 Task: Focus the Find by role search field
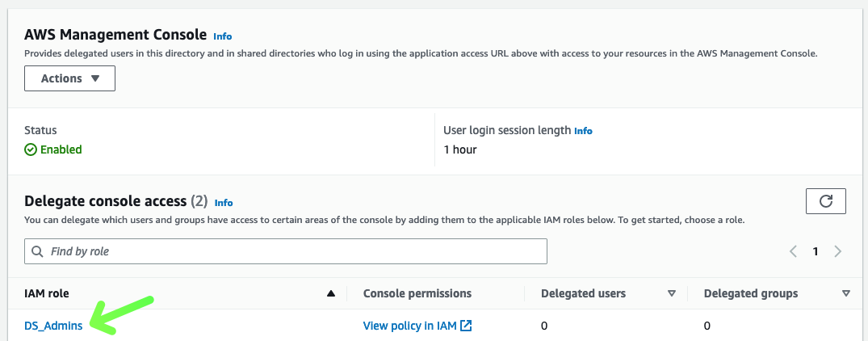[x=291, y=251]
